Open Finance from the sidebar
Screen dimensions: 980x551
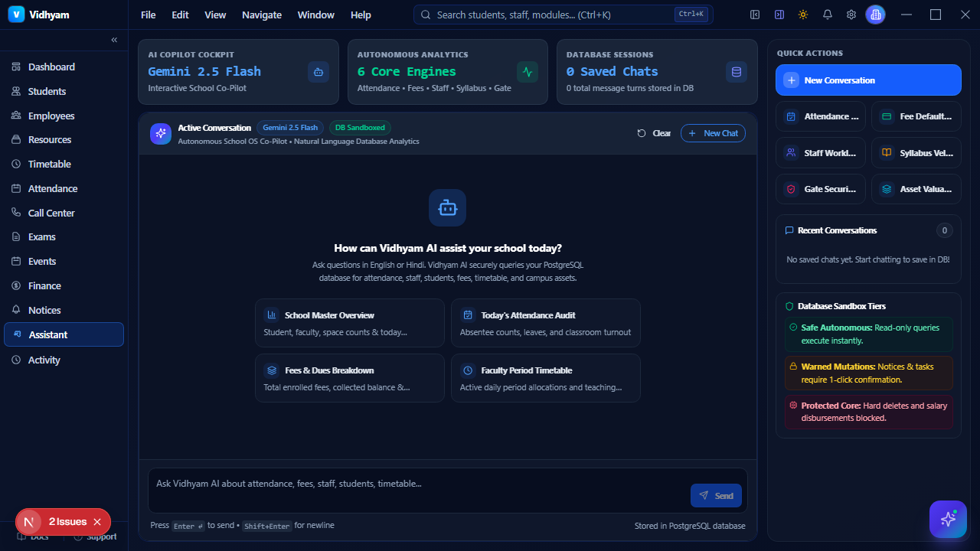[x=64, y=285]
